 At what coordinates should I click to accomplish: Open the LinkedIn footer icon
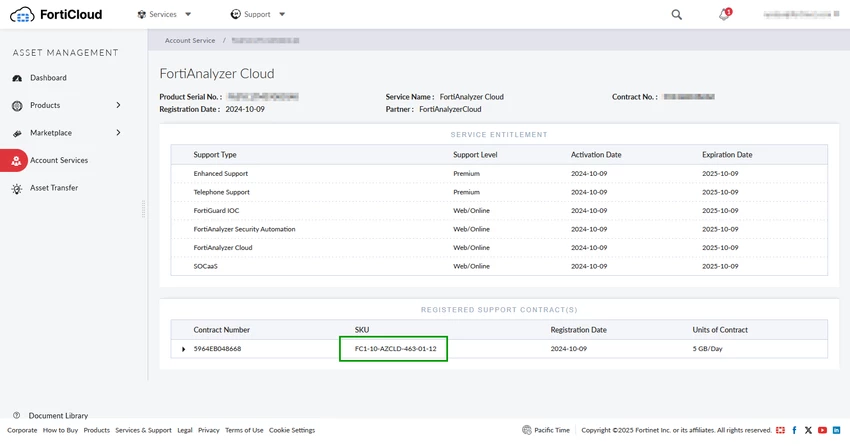(836, 430)
